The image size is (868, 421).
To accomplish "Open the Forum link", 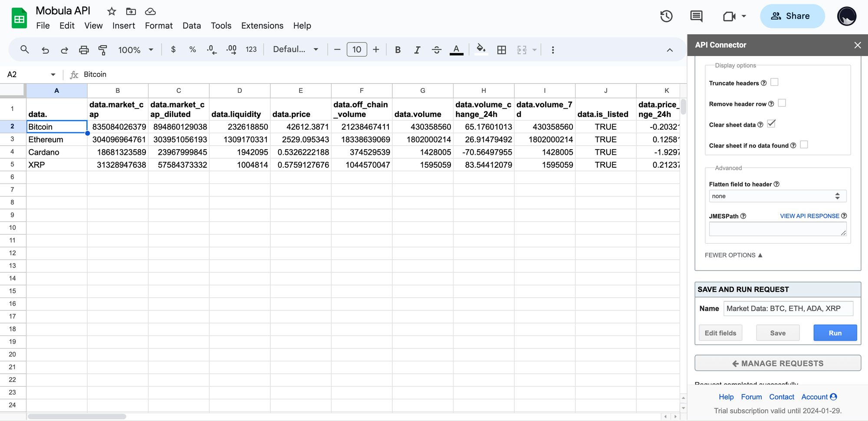I will click(x=751, y=397).
